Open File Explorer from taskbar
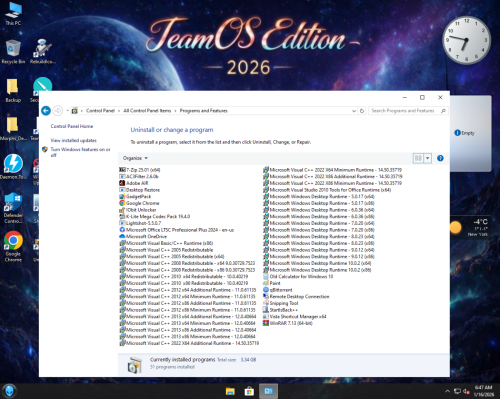Screen dimensions: 500x399 click(230, 391)
